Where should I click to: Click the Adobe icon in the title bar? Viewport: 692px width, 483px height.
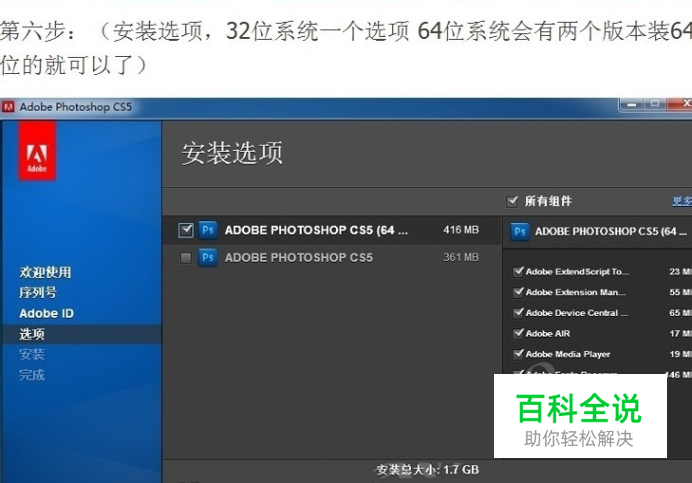[x=8, y=107]
